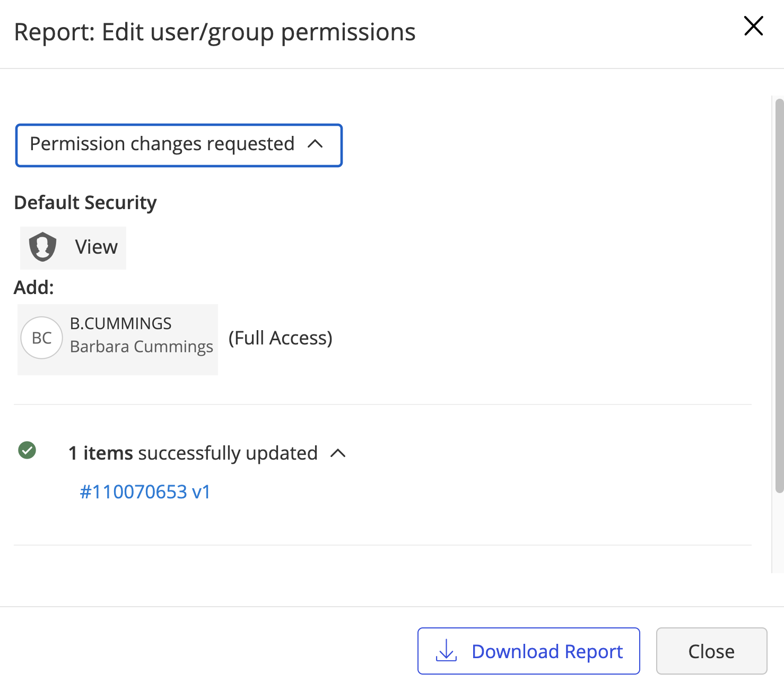Click the Default Security heading

(85, 203)
